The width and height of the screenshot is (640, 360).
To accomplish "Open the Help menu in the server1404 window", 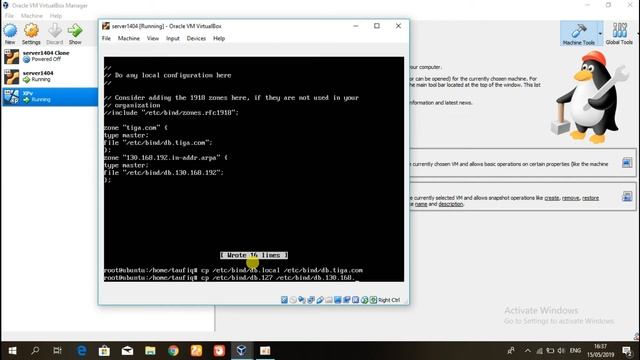I will click(x=219, y=38).
